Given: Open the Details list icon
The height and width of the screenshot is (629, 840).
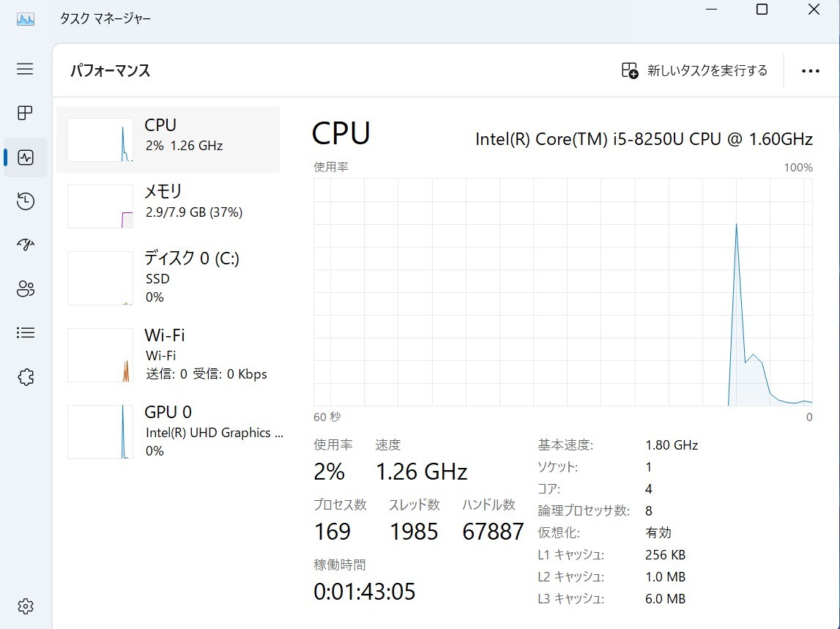Looking at the screenshot, I should click(x=25, y=332).
